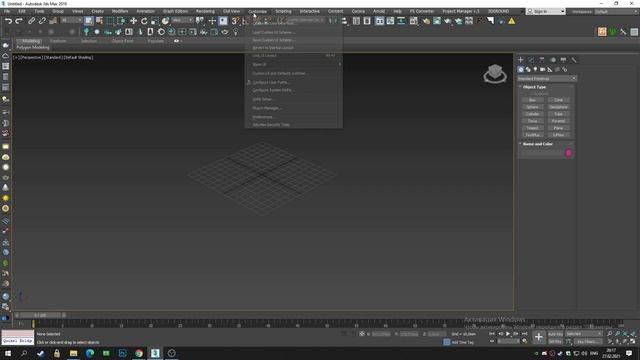
Task: Select the Helpers category icon
Action: point(550,69)
